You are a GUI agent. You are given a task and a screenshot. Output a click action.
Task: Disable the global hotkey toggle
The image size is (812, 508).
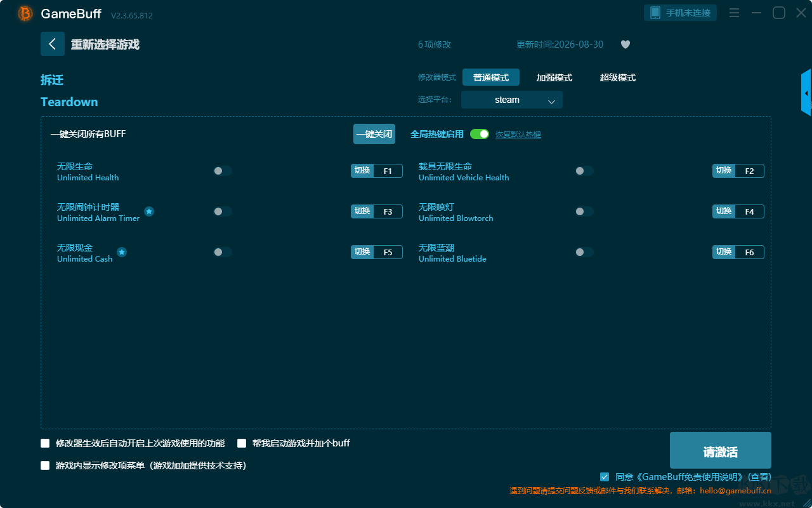pyautogui.click(x=480, y=134)
